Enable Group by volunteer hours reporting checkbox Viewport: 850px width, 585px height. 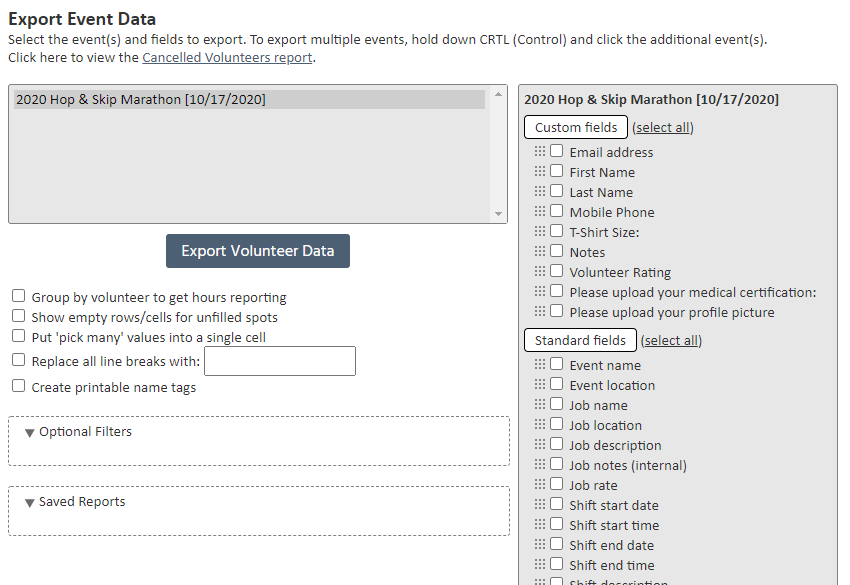(x=18, y=296)
